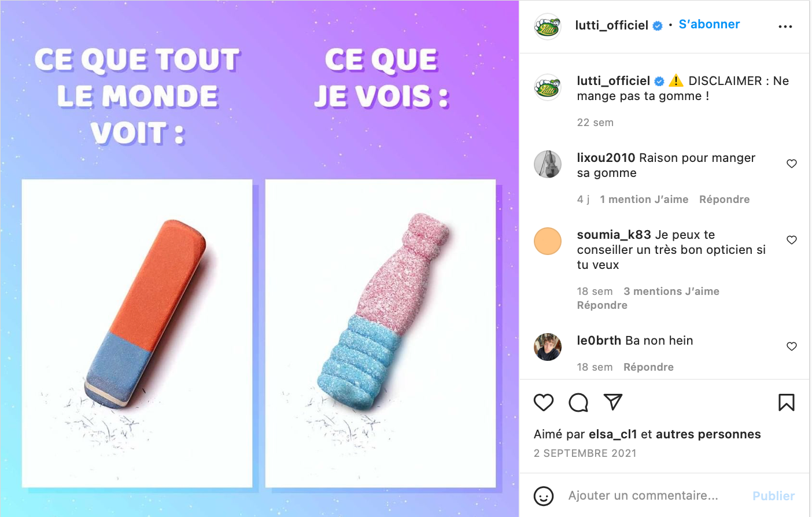Screen dimensions: 812x517
Task: Reply to lixou2010's comment with Répondre
Action: pyautogui.click(x=724, y=200)
